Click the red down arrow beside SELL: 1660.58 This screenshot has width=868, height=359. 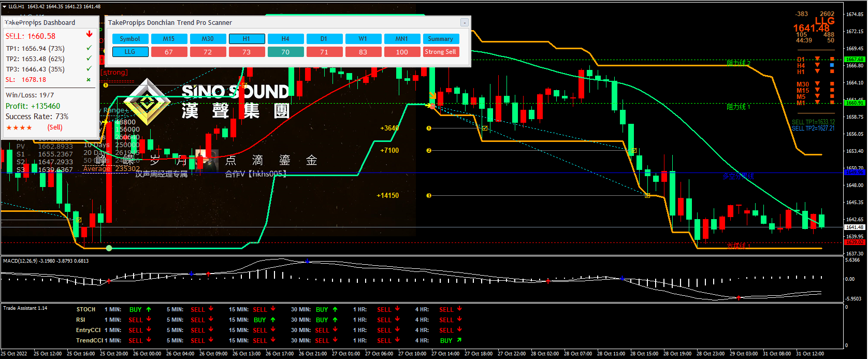pos(89,34)
